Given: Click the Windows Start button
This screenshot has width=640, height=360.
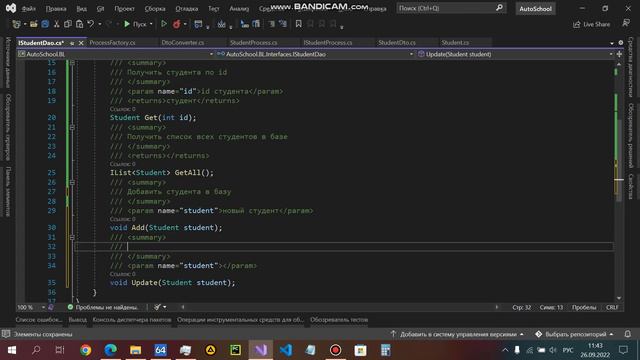Looking at the screenshot, I should click(x=12, y=350).
